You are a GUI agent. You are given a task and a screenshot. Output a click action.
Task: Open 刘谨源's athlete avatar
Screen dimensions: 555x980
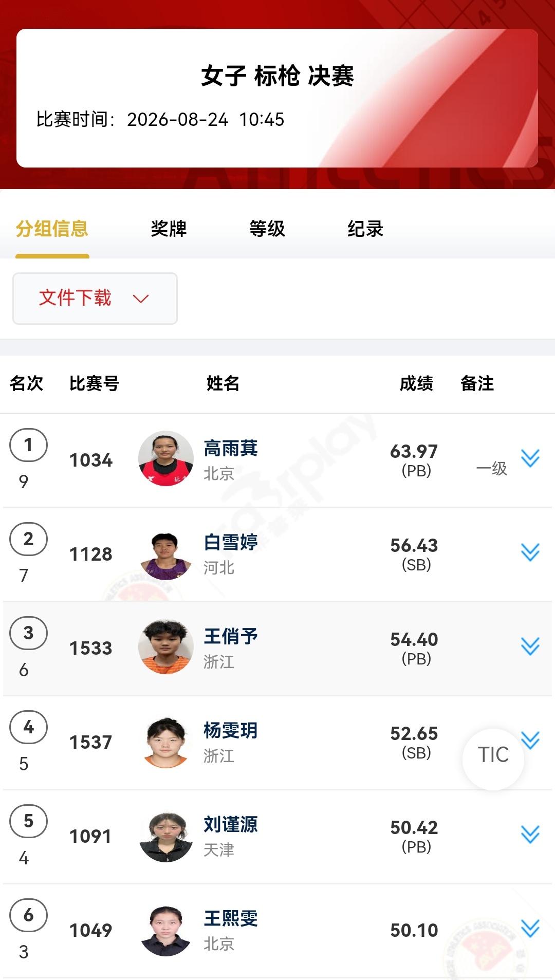coord(166,836)
